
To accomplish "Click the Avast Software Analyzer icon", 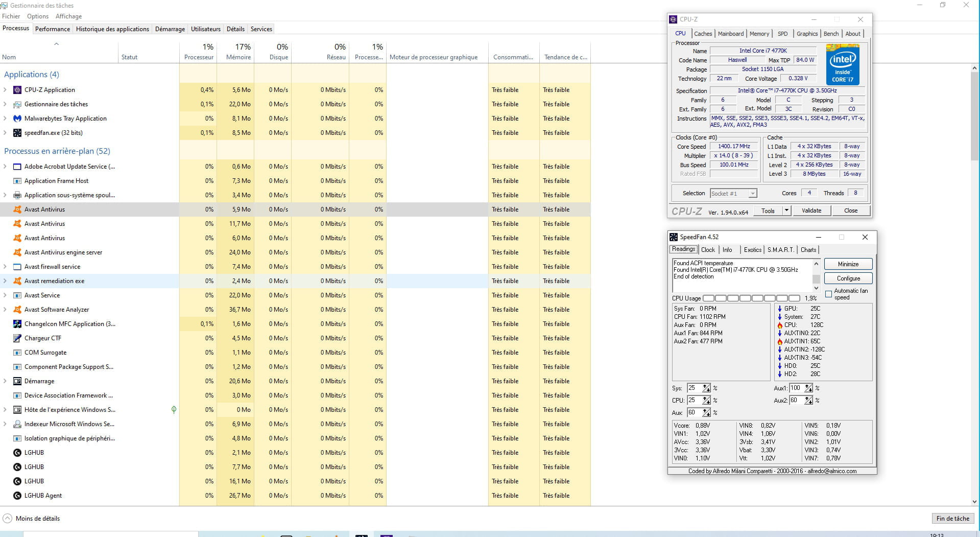I will [17, 310].
